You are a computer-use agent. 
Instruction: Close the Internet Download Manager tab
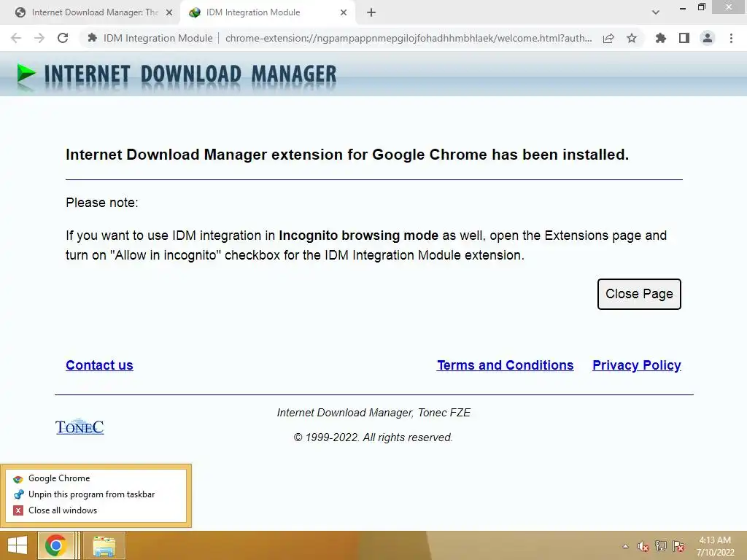(x=169, y=12)
